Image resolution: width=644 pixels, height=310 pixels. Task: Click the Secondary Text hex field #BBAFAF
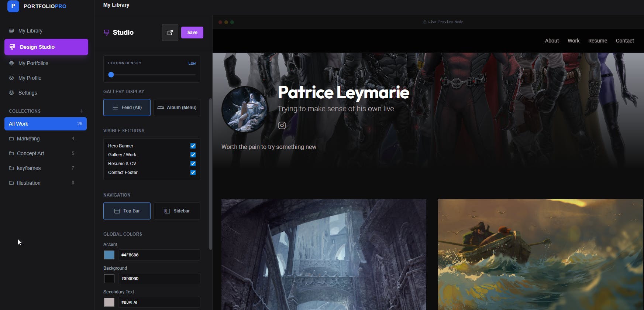click(159, 302)
